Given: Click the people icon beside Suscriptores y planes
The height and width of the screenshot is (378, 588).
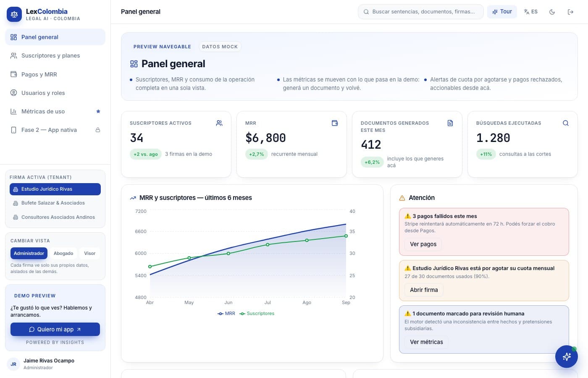Looking at the screenshot, I should (13, 55).
